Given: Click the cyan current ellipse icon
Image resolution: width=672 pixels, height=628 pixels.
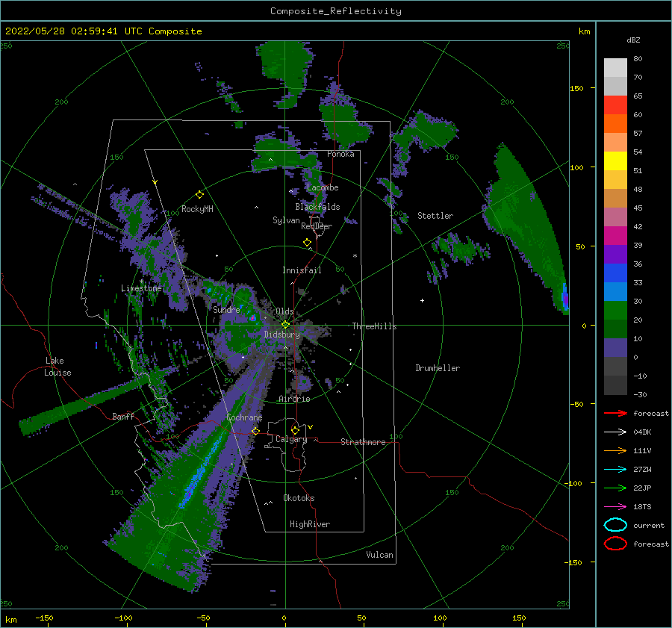Looking at the screenshot, I should (615, 525).
